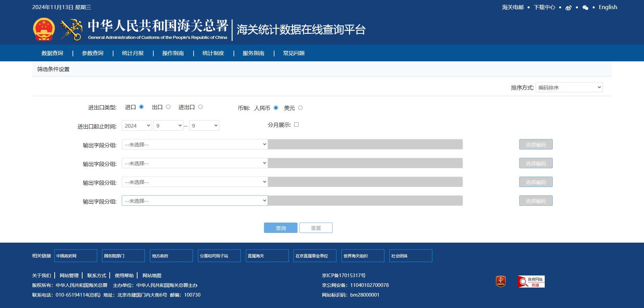Click third row 选择编码 button
The width and height of the screenshot is (644, 308).
click(x=536, y=182)
